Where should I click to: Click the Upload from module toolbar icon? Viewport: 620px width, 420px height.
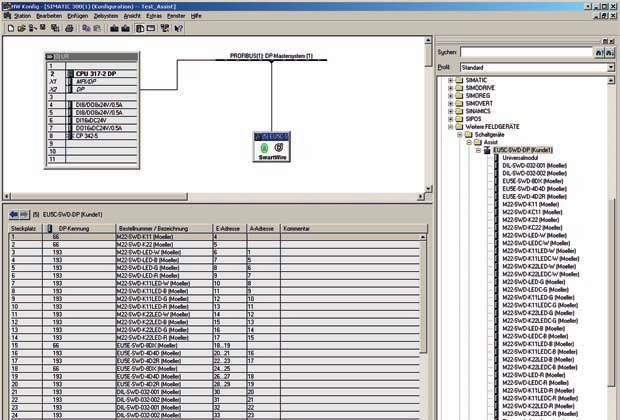(125, 28)
